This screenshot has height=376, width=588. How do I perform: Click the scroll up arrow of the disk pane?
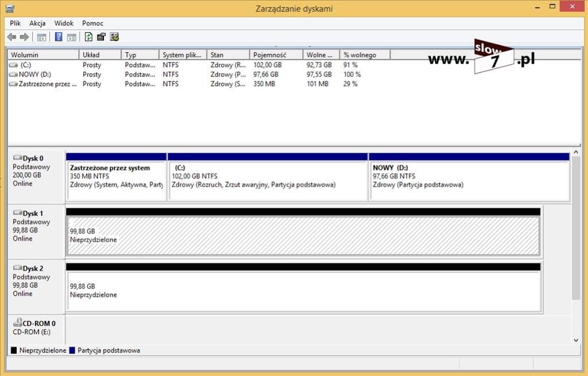pyautogui.click(x=576, y=152)
